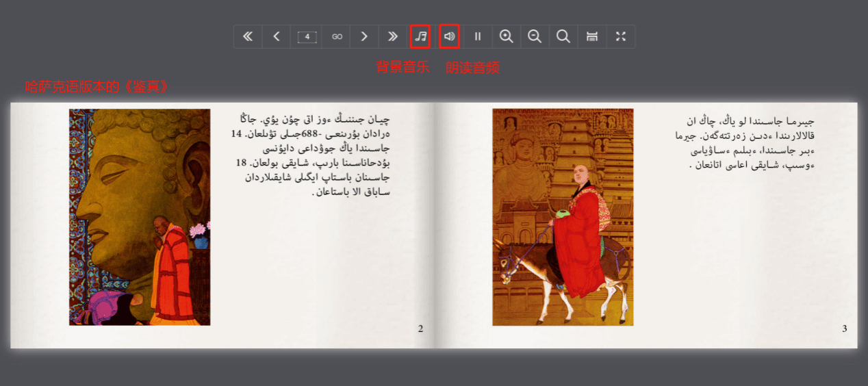Go to the next page
Screen dimensions: 868x386
tap(364, 37)
